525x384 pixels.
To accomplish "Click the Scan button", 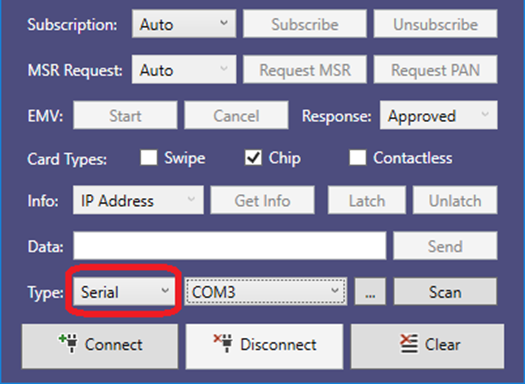I will pos(445,292).
